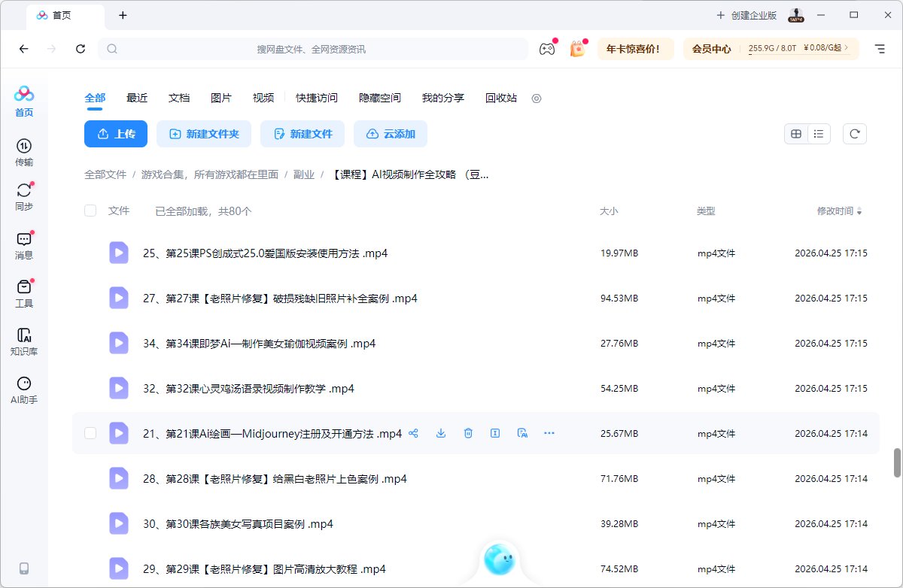The height and width of the screenshot is (588, 903).
Task: Click the search box for 搜网盘文件
Action: click(312, 49)
